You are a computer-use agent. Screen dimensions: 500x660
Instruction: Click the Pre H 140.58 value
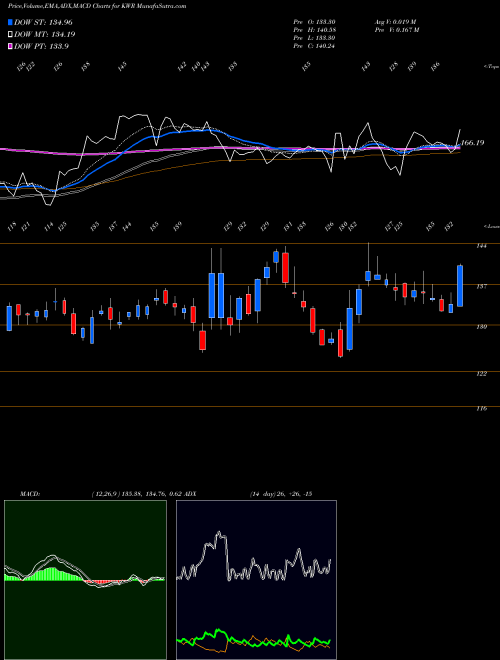coord(314,30)
